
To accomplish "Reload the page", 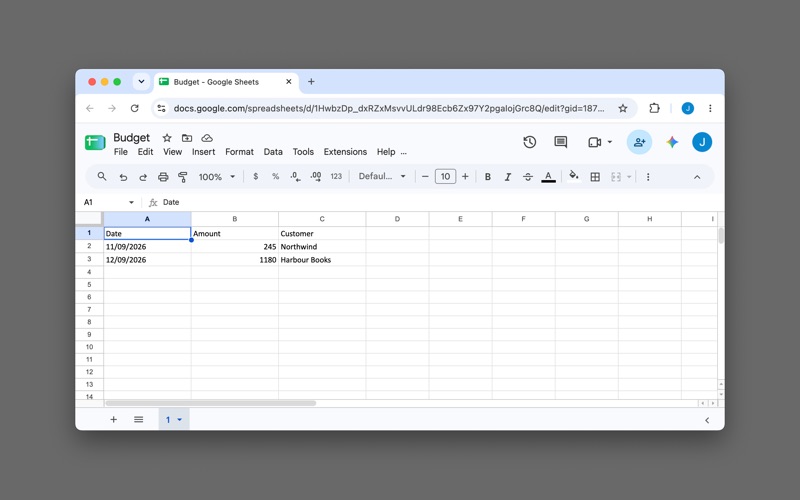I will (134, 108).
